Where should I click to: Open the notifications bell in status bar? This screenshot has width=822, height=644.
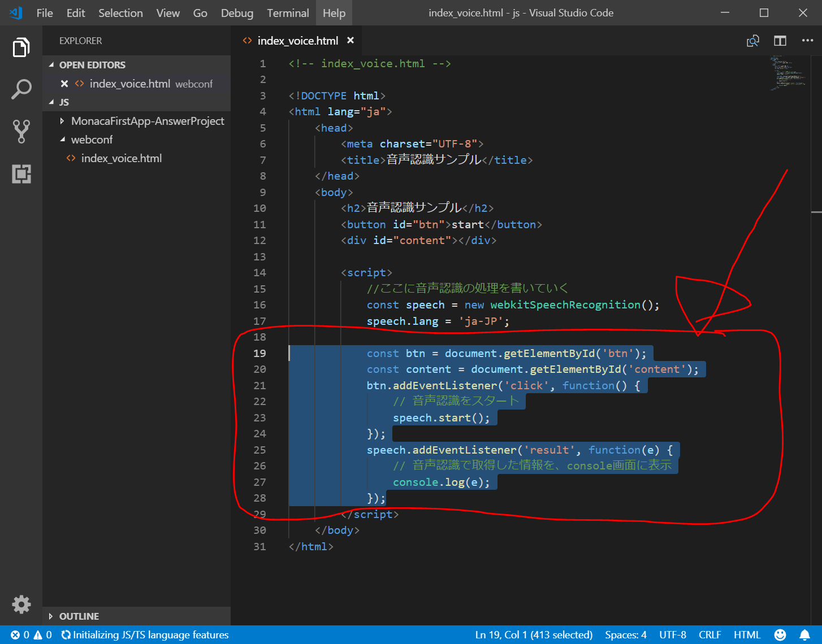804,635
